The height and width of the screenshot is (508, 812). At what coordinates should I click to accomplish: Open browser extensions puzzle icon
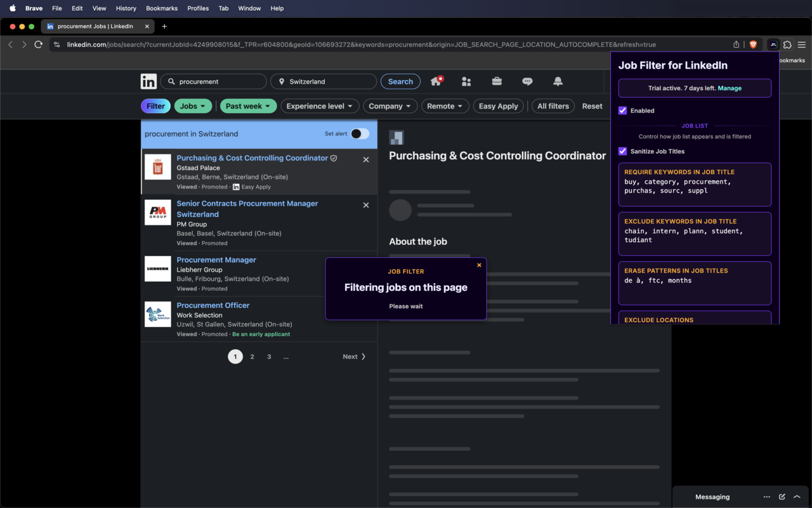tap(787, 44)
